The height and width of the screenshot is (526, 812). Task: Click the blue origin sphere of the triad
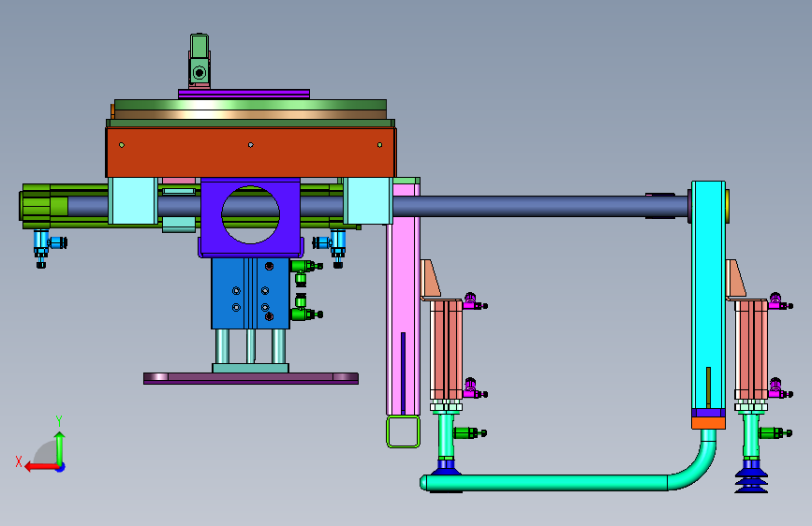(61, 467)
